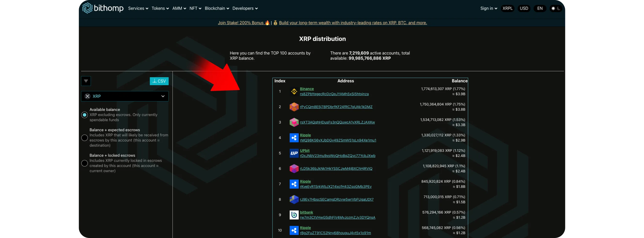Viewport: 644px width, 238px height.
Task: Select Balance + expected escrows option
Action: (x=85, y=138)
